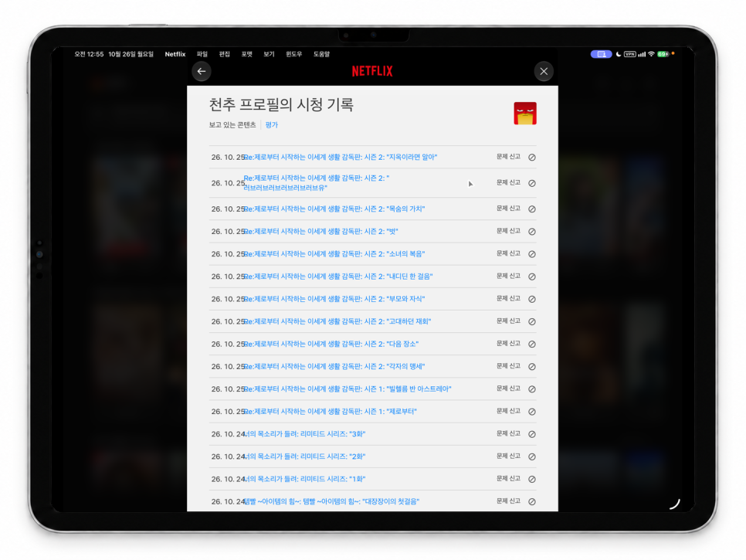This screenshot has height=560, width=746.
Task: Click the clock reading 오전 12:55
Action: (x=89, y=54)
